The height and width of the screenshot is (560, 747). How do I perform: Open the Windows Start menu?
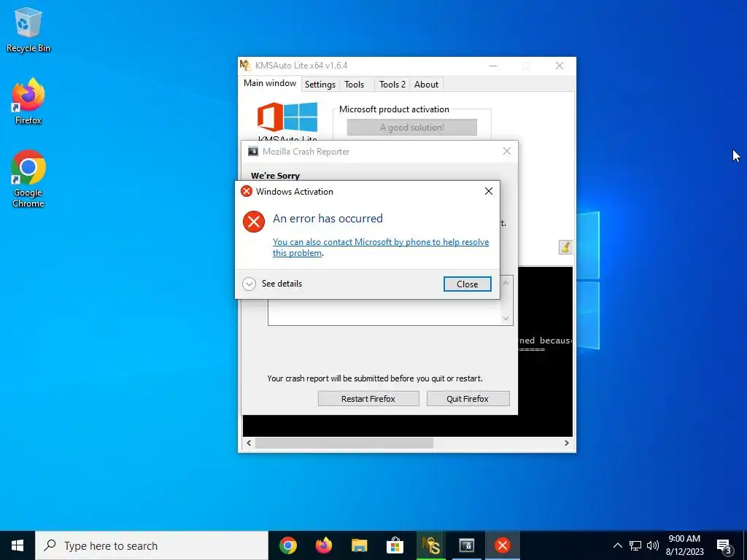[x=18, y=545]
